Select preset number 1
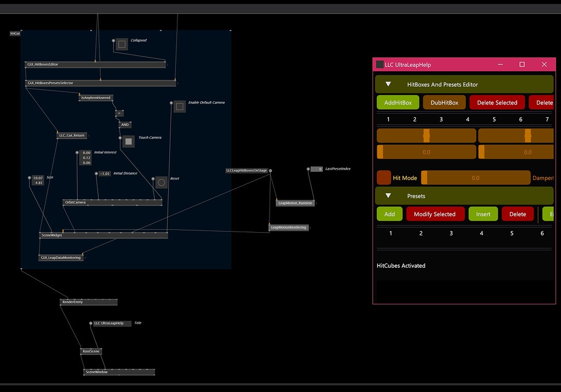The width and height of the screenshot is (561, 392). click(x=390, y=233)
